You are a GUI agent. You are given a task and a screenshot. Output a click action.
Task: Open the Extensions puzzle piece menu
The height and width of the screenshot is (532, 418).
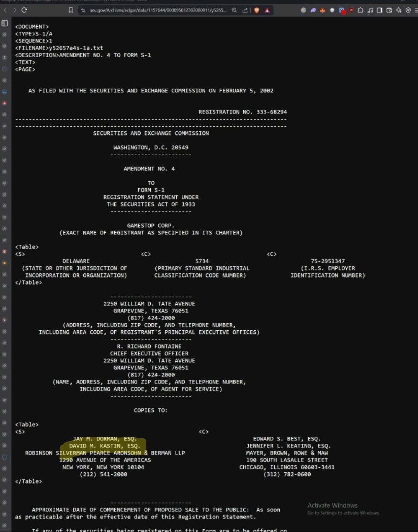(x=360, y=10)
